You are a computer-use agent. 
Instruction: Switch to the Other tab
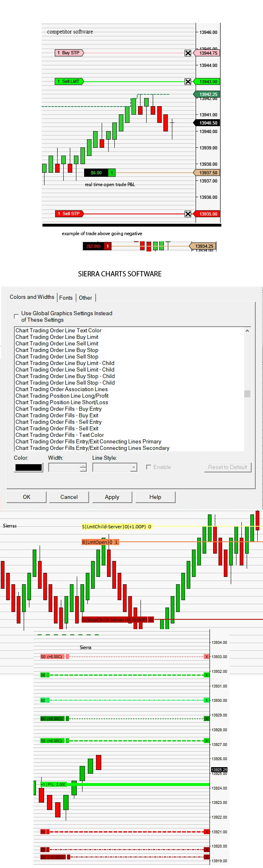85,298
